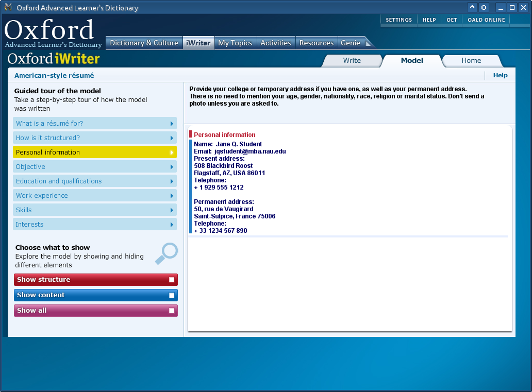Click phone number '+ 33 1234 567 890'
Screen dimensions: 532x392
coord(220,231)
